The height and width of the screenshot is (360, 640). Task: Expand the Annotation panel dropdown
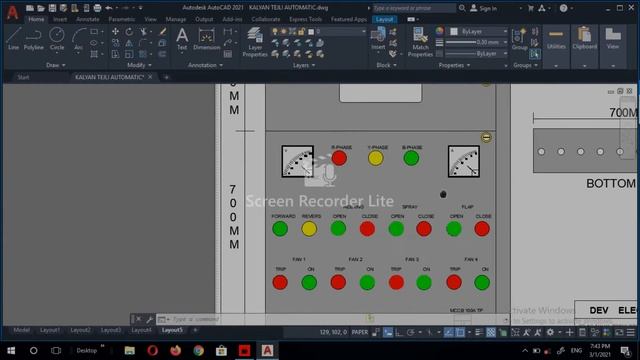[205, 65]
